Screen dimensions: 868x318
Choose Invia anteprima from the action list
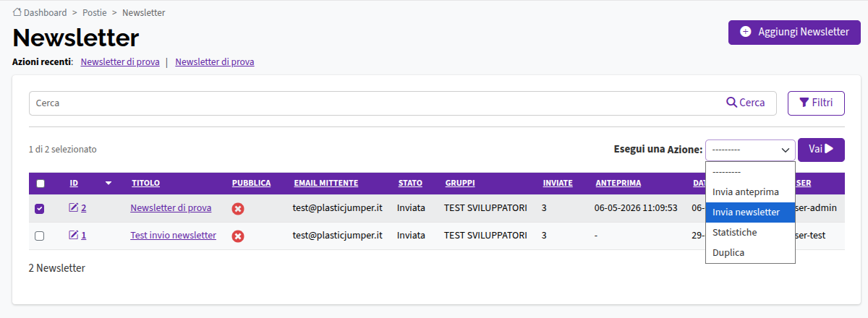[750, 192]
